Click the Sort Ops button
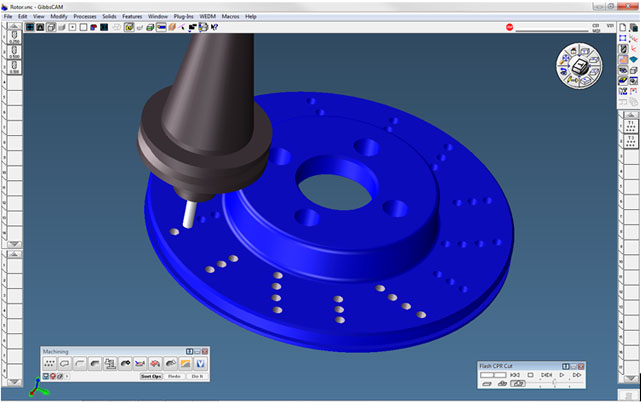641x402 pixels. pos(151,376)
